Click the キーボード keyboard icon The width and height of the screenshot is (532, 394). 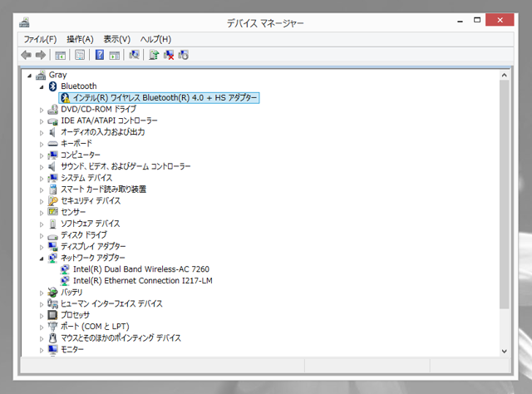(x=52, y=144)
